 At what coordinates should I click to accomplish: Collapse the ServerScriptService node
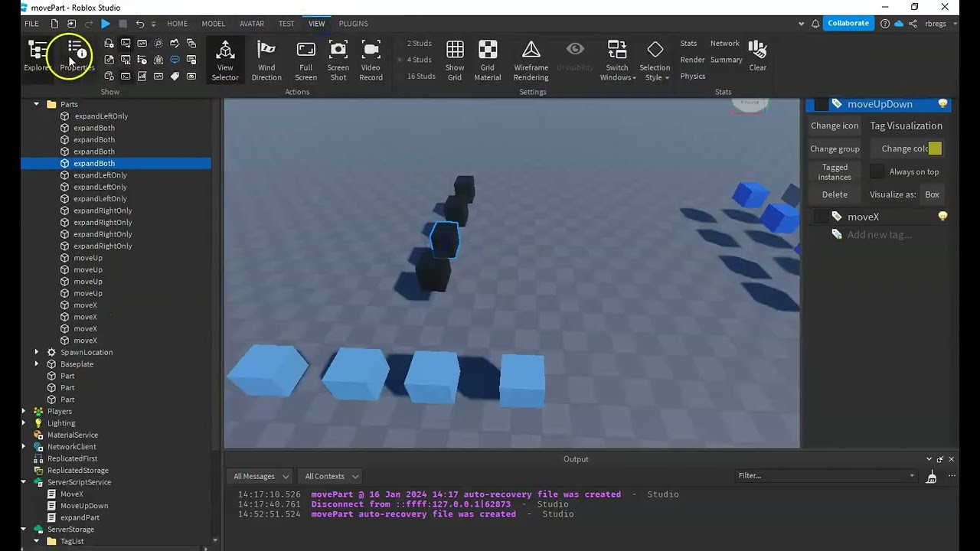tap(23, 482)
